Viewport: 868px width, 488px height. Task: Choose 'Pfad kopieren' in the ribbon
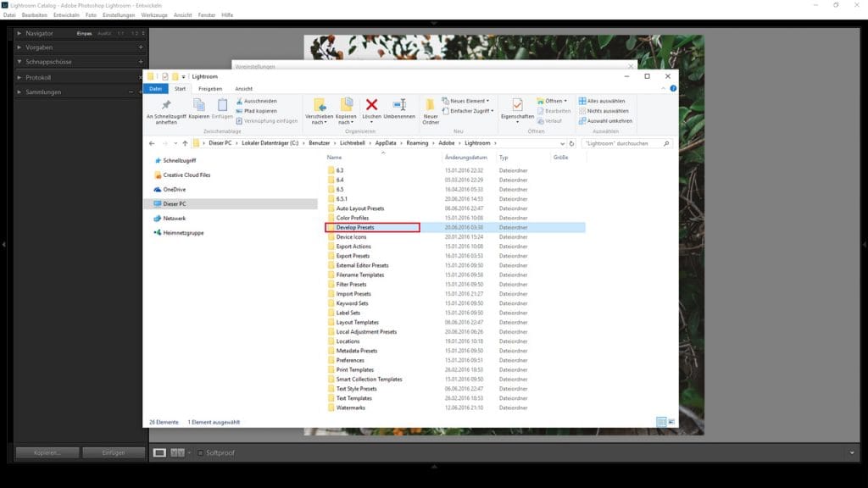click(x=256, y=111)
